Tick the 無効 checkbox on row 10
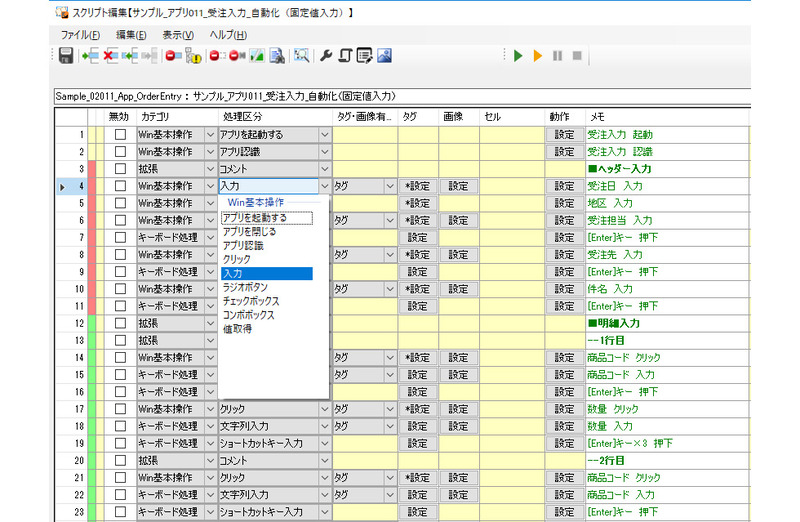 (x=120, y=289)
